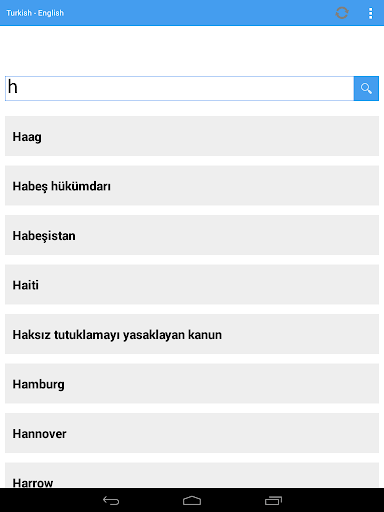Focus the search text field containing 'h'
The width and height of the screenshot is (384, 512).
pos(179,88)
